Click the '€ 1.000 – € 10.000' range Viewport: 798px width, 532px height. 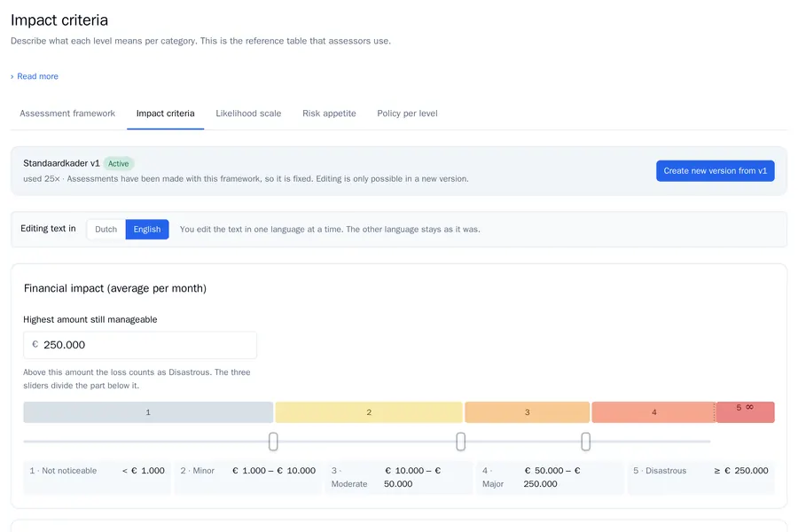click(x=274, y=471)
